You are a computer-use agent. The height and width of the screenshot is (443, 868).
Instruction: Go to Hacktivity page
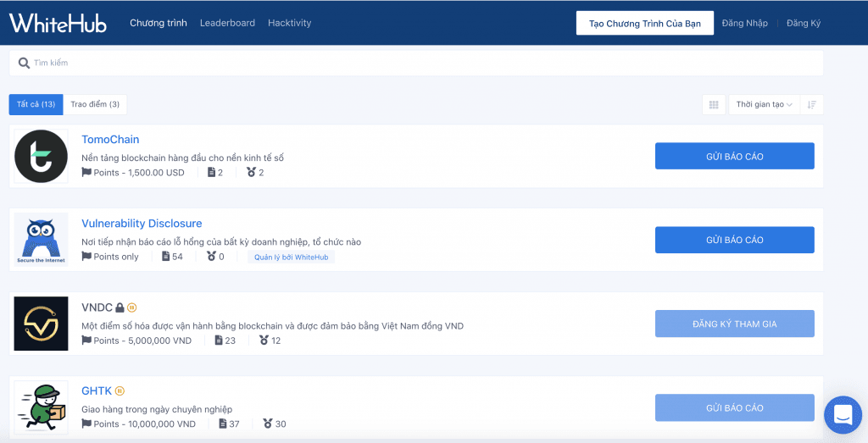pyautogui.click(x=290, y=23)
